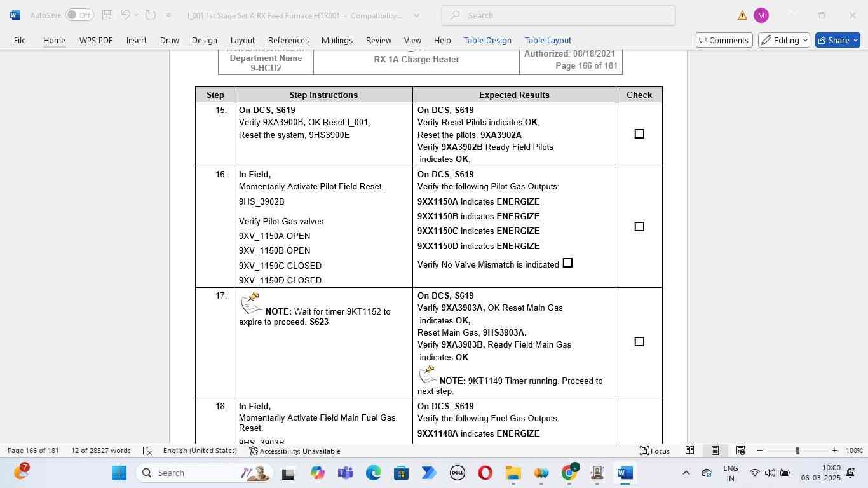Click the Word icon in taskbar
Image resolution: width=868 pixels, height=488 pixels.
pyautogui.click(x=625, y=473)
